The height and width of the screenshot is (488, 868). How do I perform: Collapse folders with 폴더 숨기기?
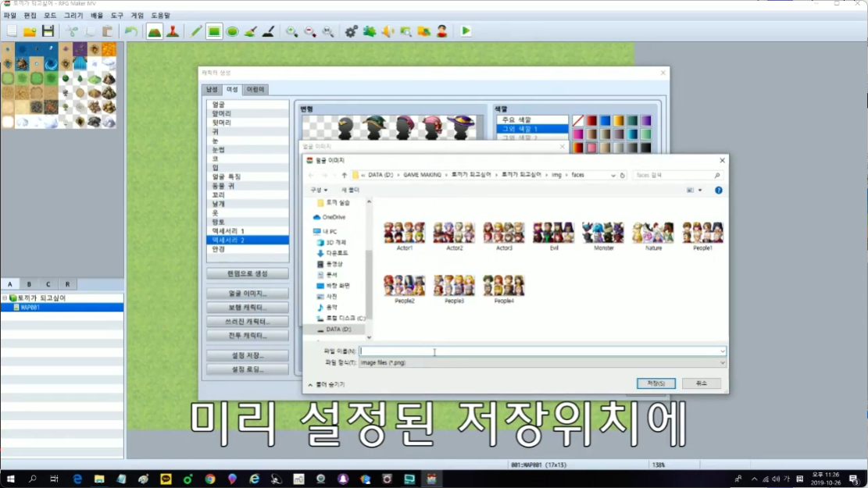[x=327, y=384]
